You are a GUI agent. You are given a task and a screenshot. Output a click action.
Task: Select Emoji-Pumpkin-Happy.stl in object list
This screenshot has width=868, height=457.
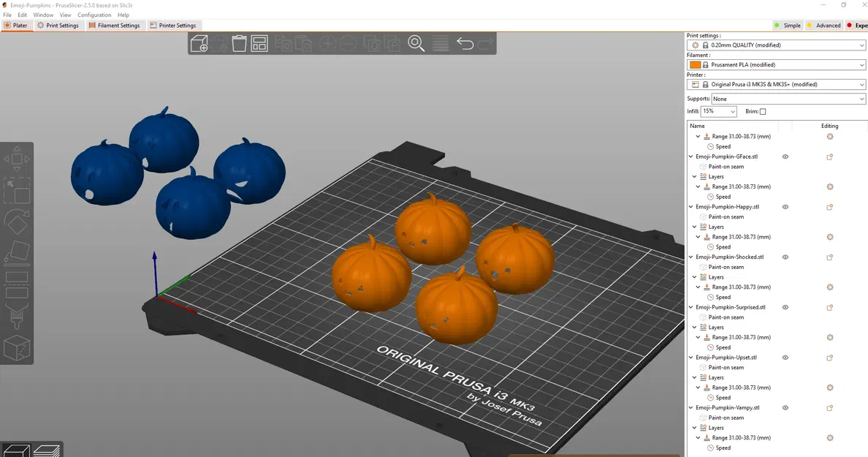point(728,207)
